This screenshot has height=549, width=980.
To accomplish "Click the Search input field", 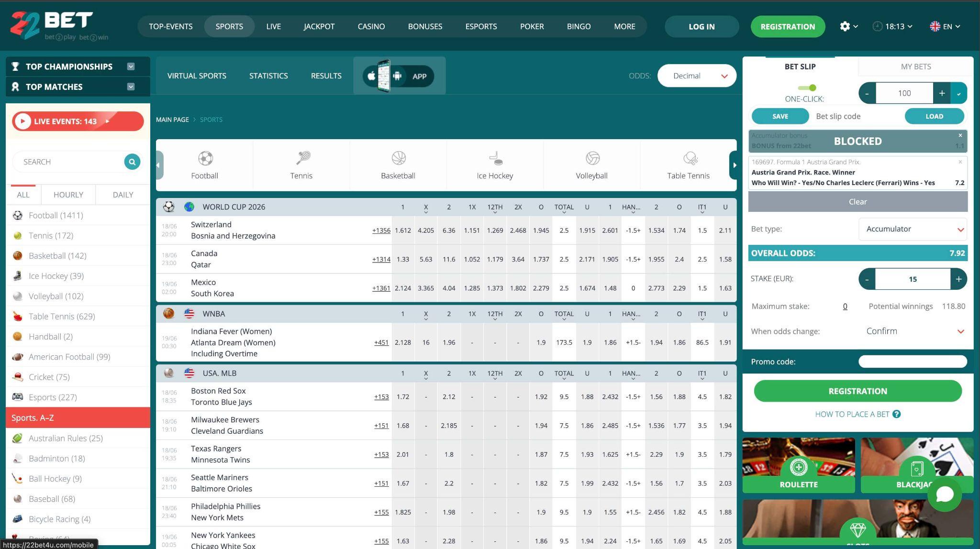I will click(71, 162).
